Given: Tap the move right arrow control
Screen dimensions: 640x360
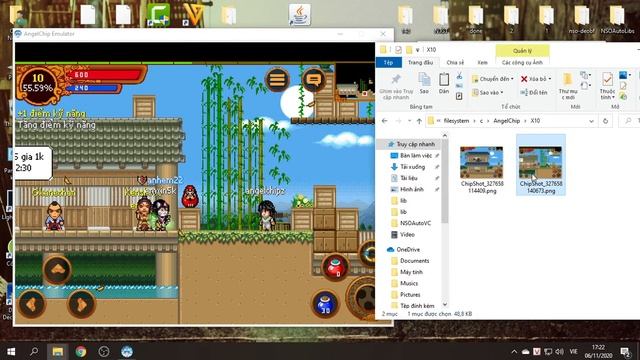Looking at the screenshot, I should click(81, 304).
